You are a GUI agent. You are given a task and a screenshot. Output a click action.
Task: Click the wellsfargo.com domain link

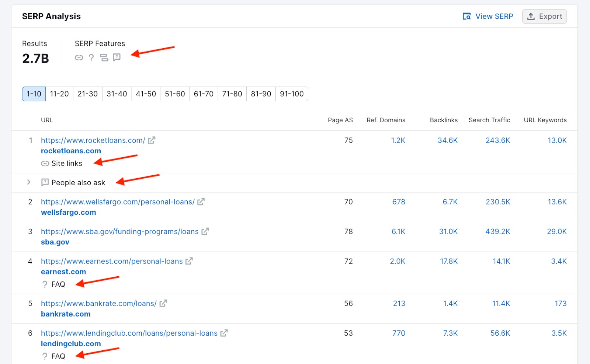(69, 213)
